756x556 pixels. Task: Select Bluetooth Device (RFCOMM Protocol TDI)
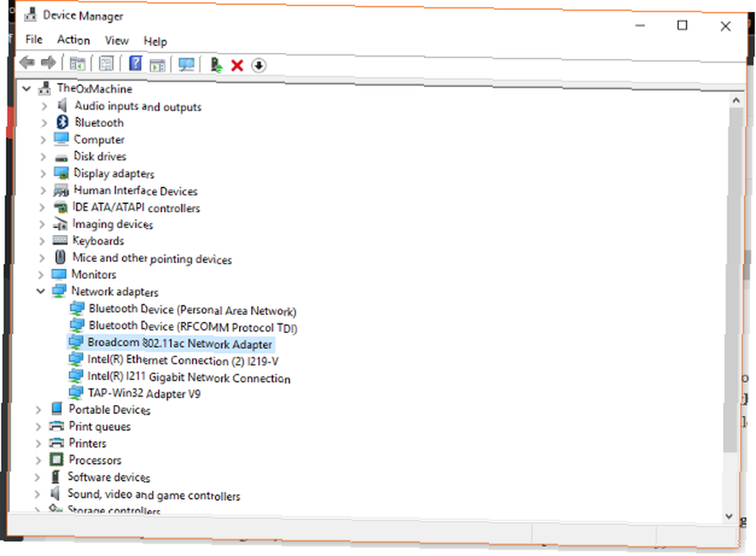tap(193, 326)
